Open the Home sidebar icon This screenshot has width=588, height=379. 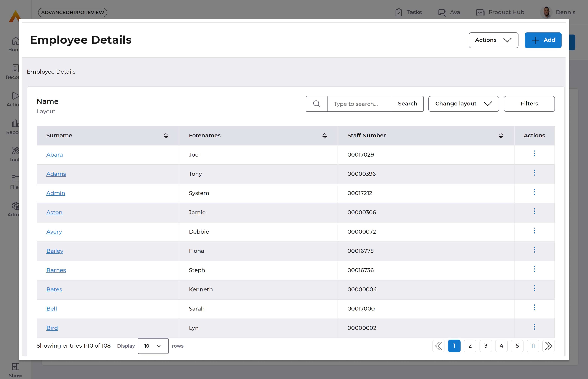pyautogui.click(x=16, y=41)
